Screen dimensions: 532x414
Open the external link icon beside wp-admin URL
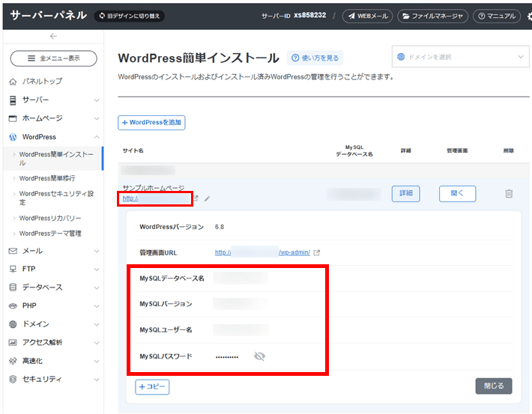click(316, 252)
